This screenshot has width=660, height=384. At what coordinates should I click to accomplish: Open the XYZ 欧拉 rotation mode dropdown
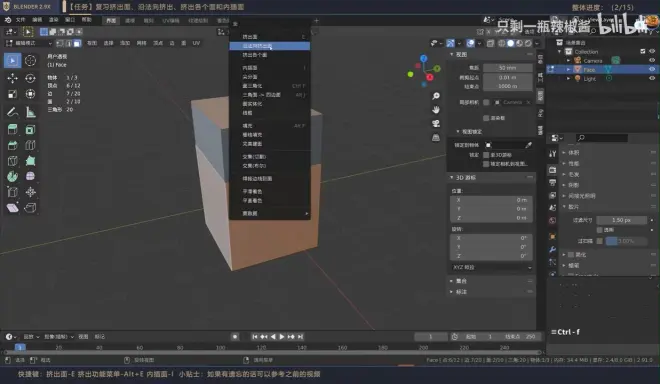click(x=491, y=267)
